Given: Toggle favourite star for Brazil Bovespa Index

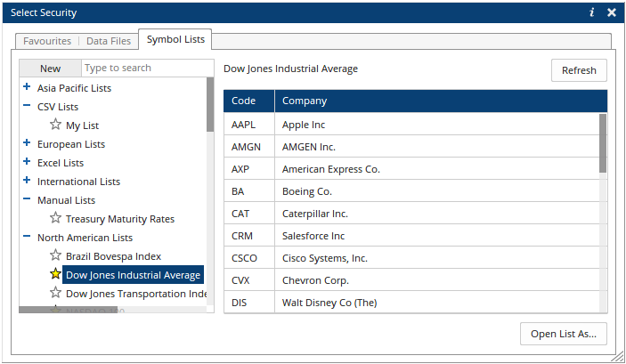Looking at the screenshot, I should point(55,255).
